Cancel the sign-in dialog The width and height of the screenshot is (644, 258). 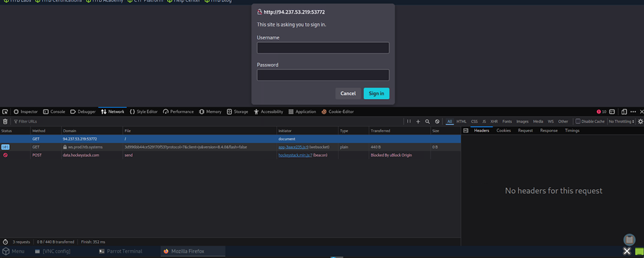348,94
